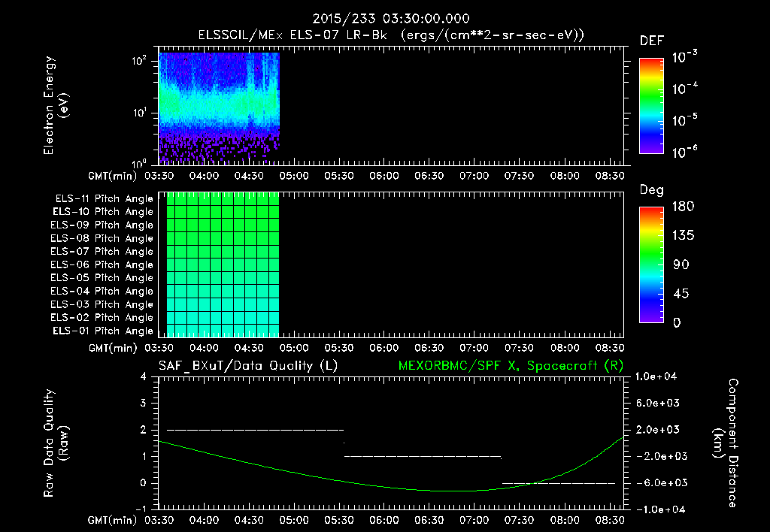Screen dimensions: 770x532
Task: Click the 10^-5 DEF colorbar value
Action: pyautogui.click(x=684, y=119)
